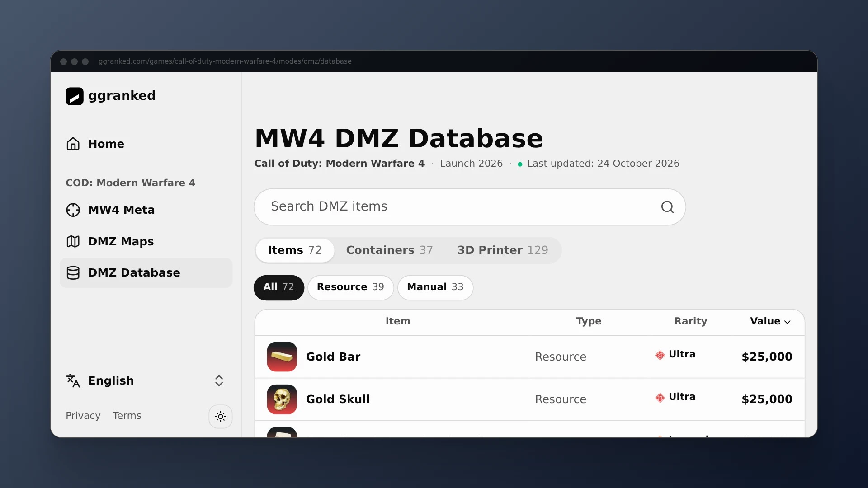
Task: Click the Item column header
Action: [x=398, y=321]
